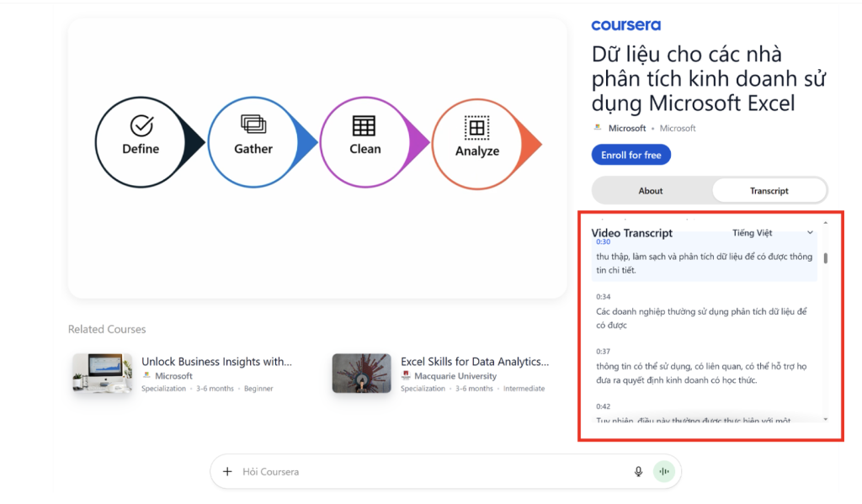Click the transcript scrollbar thumb
862x504 pixels.
(826, 258)
